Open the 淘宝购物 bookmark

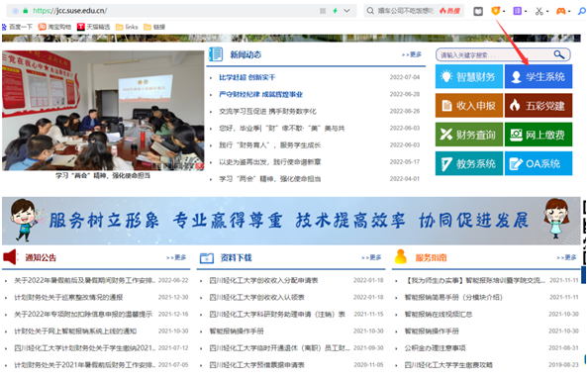[54, 27]
